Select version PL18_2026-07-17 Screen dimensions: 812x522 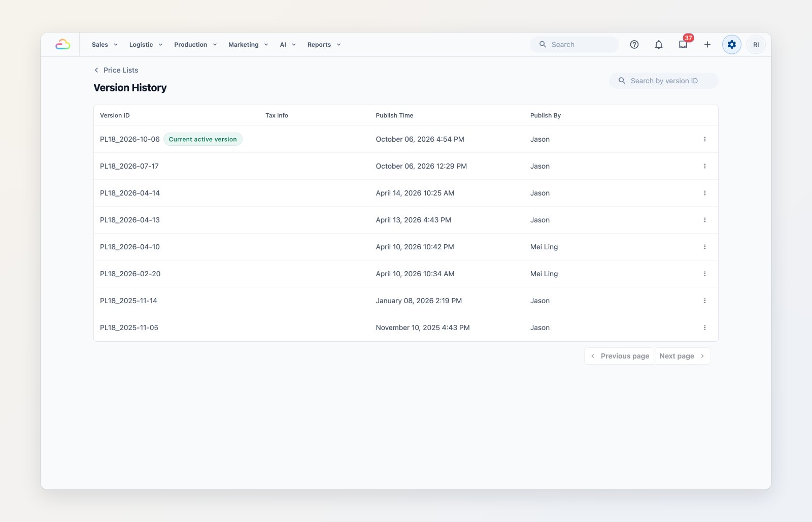(x=129, y=166)
